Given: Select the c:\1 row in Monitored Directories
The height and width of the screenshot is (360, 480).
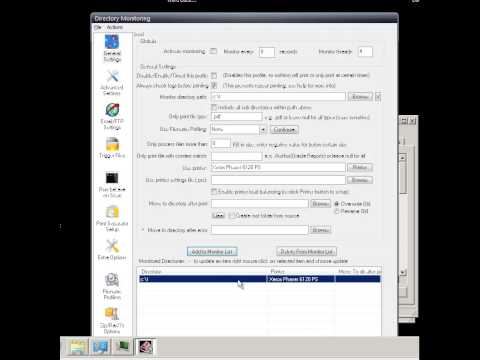Looking at the screenshot, I should pos(259,279).
